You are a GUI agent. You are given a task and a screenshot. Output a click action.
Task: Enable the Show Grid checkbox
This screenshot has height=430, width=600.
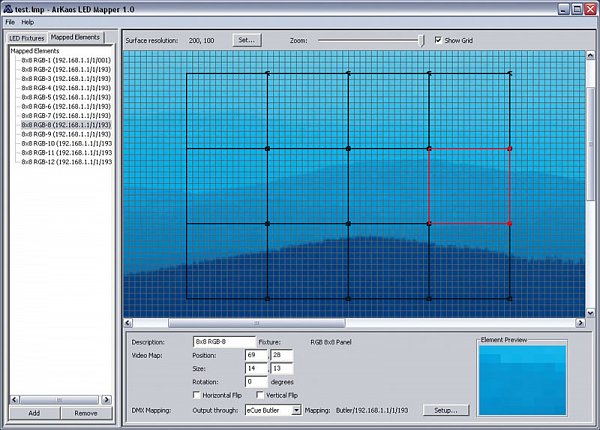(439, 40)
